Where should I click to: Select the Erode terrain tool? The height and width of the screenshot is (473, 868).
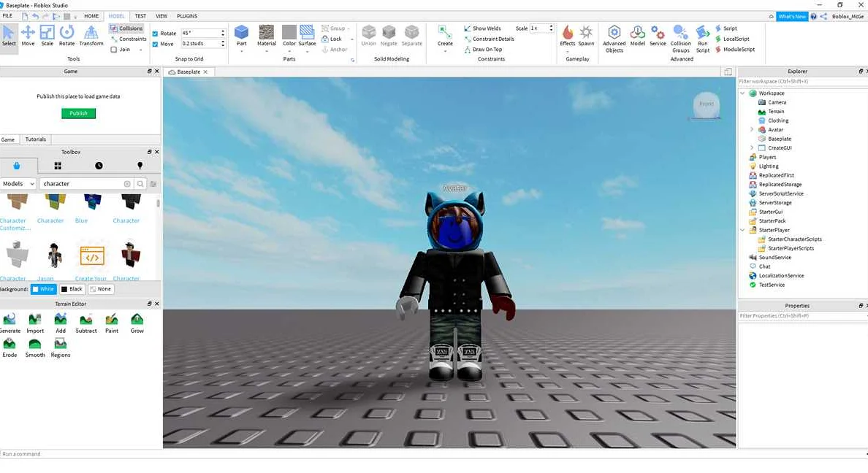point(9,348)
